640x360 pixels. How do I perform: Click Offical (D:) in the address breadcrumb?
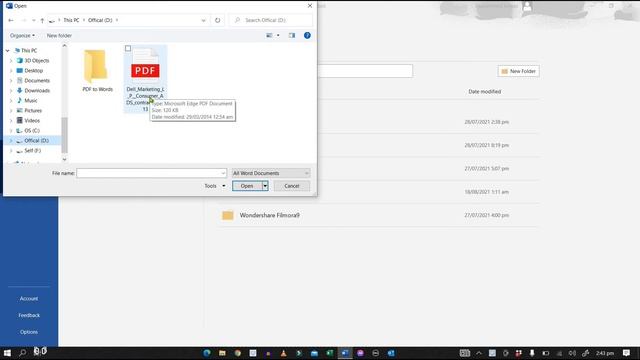[x=100, y=20]
